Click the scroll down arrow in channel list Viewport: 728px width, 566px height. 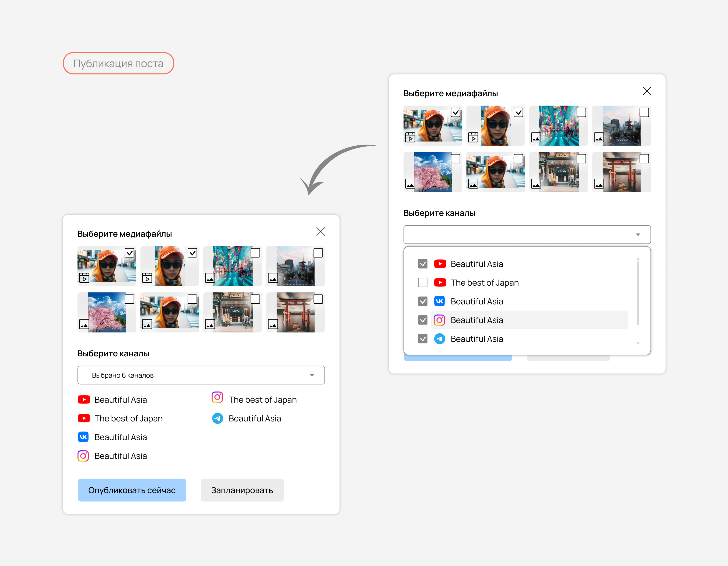(638, 343)
